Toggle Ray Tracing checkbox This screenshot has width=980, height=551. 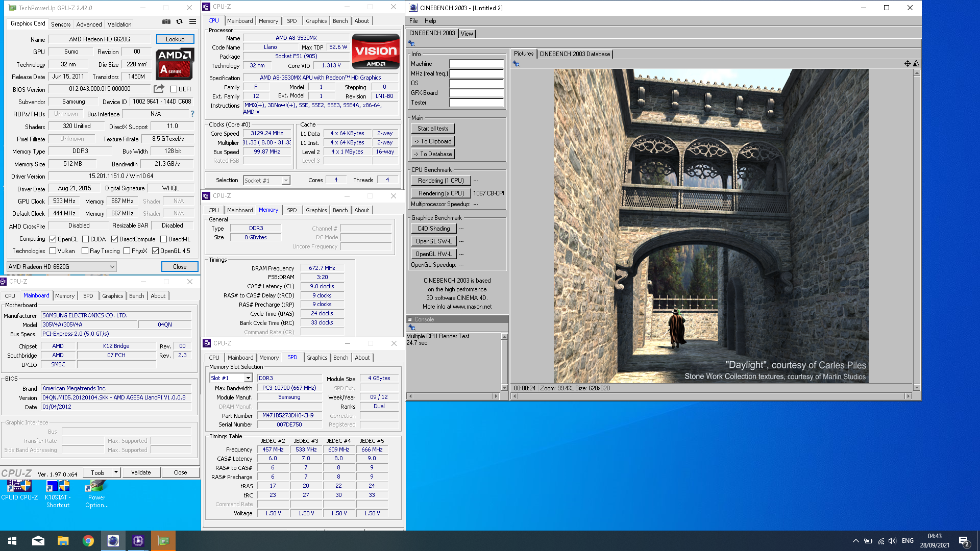click(x=85, y=251)
